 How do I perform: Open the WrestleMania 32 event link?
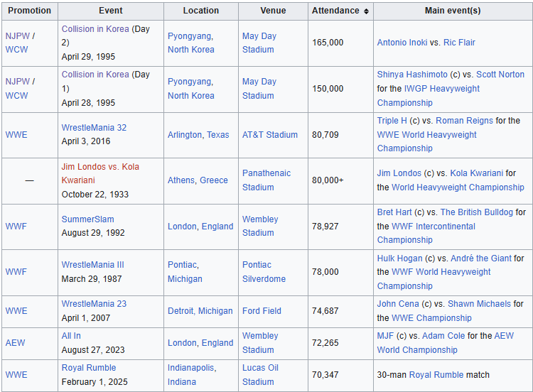(x=94, y=128)
